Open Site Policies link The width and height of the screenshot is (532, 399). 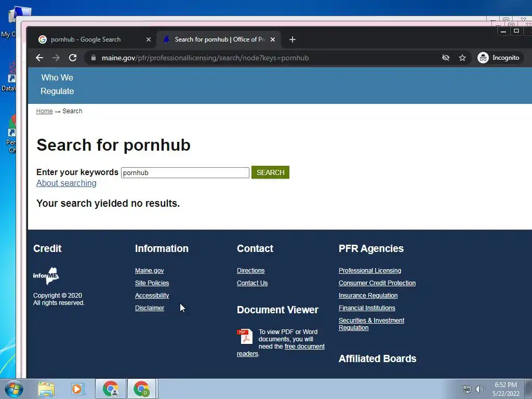coord(152,283)
